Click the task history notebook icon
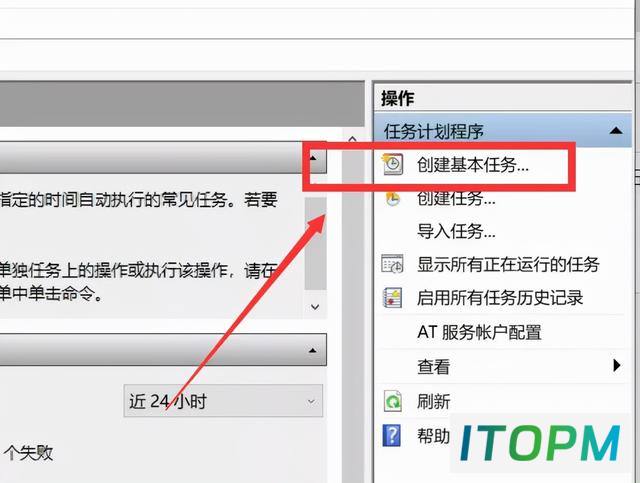This screenshot has width=640, height=483. coord(392,298)
